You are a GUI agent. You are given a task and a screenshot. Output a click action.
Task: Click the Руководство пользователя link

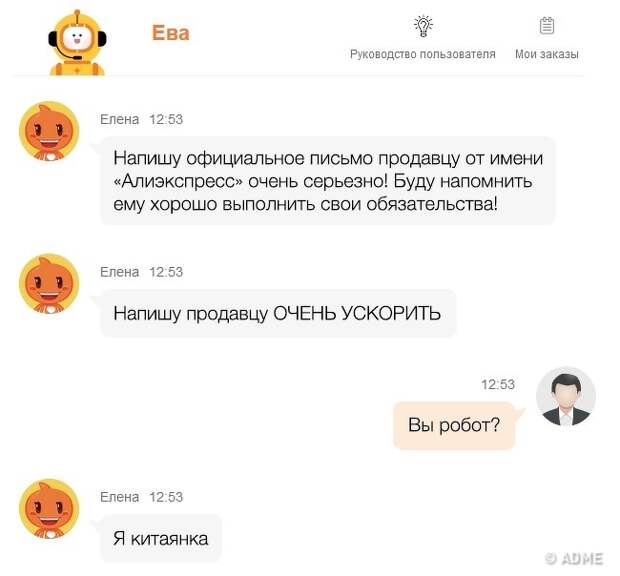point(423,54)
